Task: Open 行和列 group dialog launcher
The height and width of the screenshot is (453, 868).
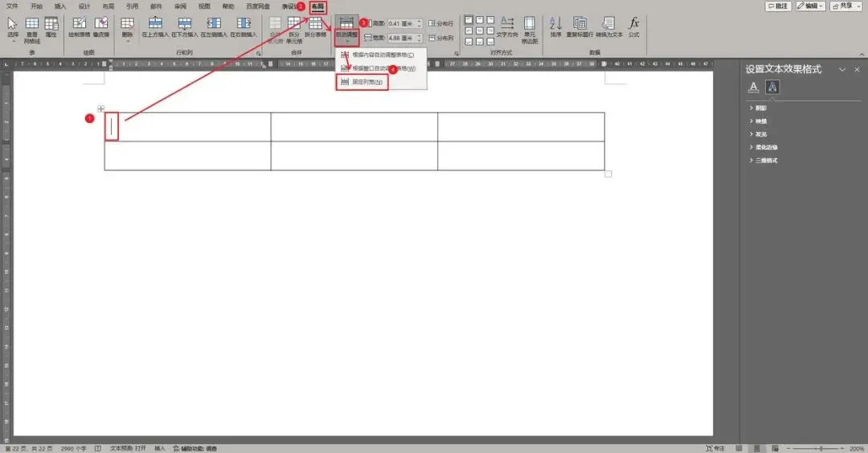Action: coord(259,54)
